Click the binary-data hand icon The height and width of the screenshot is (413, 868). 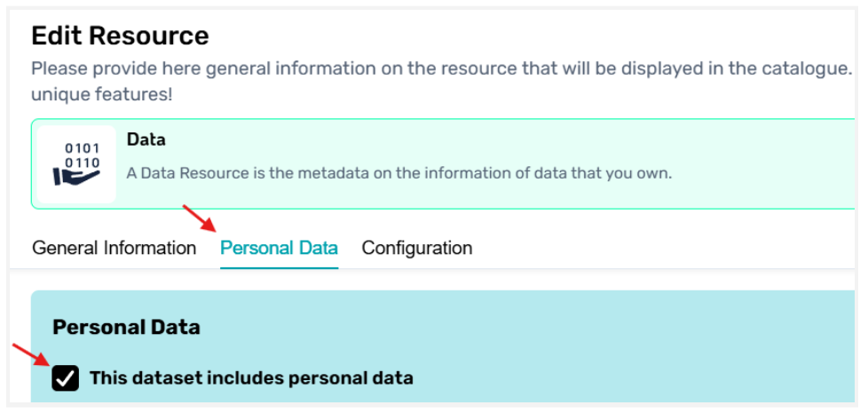click(x=76, y=163)
